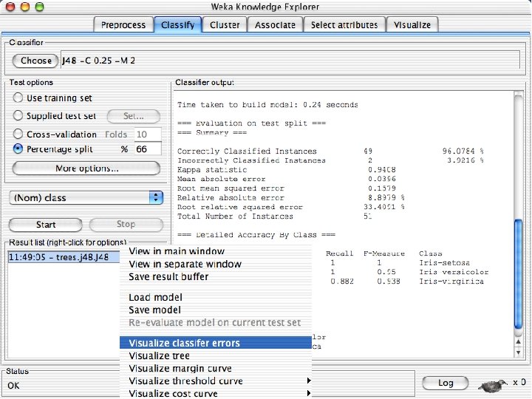Open the Cluster tab
Screen dimensions: 532x399
point(225,25)
